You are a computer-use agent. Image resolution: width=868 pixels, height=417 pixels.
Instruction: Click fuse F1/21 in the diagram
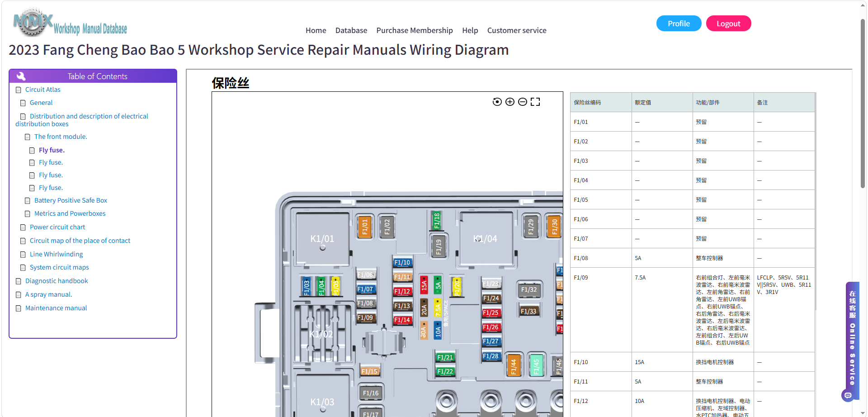click(445, 357)
